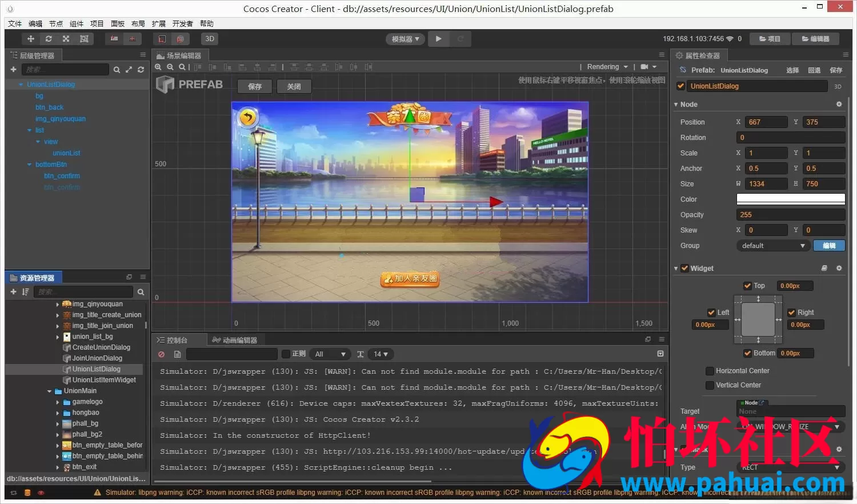Select UnionListItemWidget prefab asset
Image resolution: width=857 pixels, height=504 pixels.
tap(104, 380)
